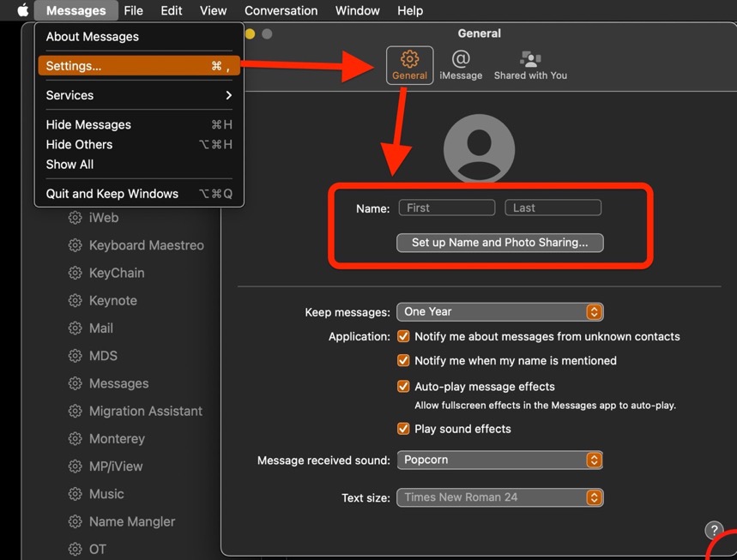
Task: Open the Conversation menu
Action: coord(281,10)
